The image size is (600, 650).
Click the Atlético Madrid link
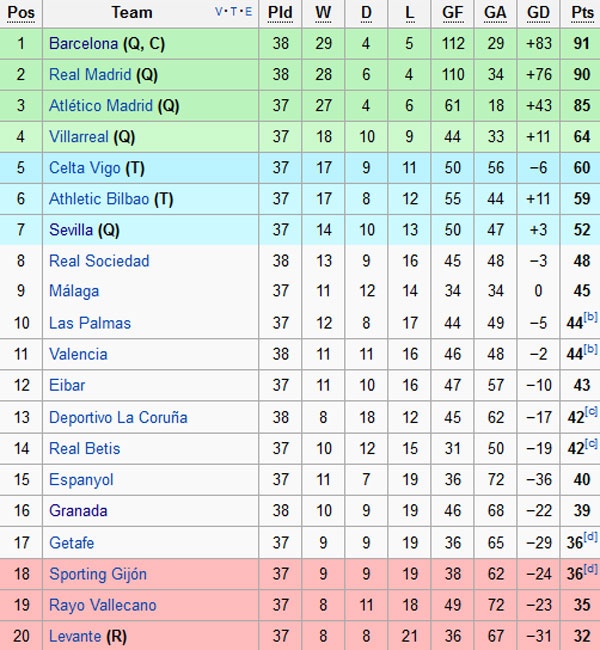click(101, 106)
